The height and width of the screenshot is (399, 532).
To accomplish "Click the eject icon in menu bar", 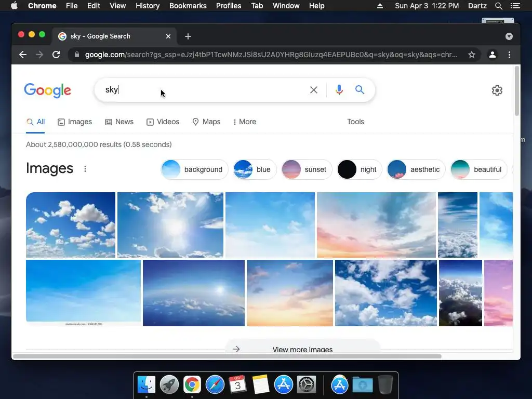I will pos(380,6).
